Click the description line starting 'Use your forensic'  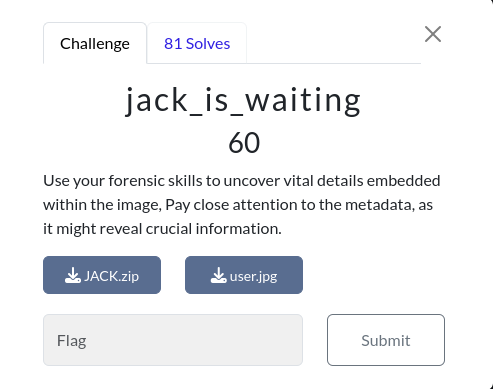(242, 181)
